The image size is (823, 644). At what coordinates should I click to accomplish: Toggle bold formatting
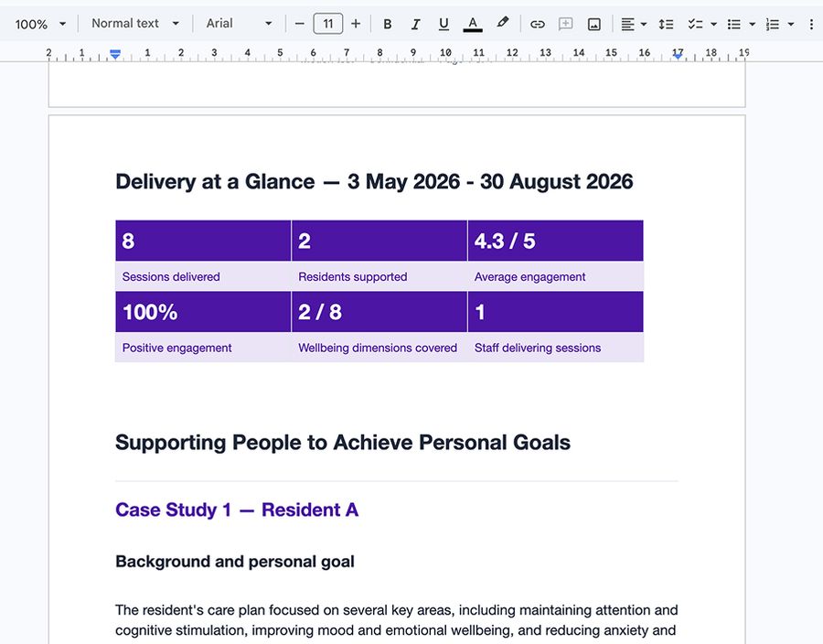(x=388, y=24)
